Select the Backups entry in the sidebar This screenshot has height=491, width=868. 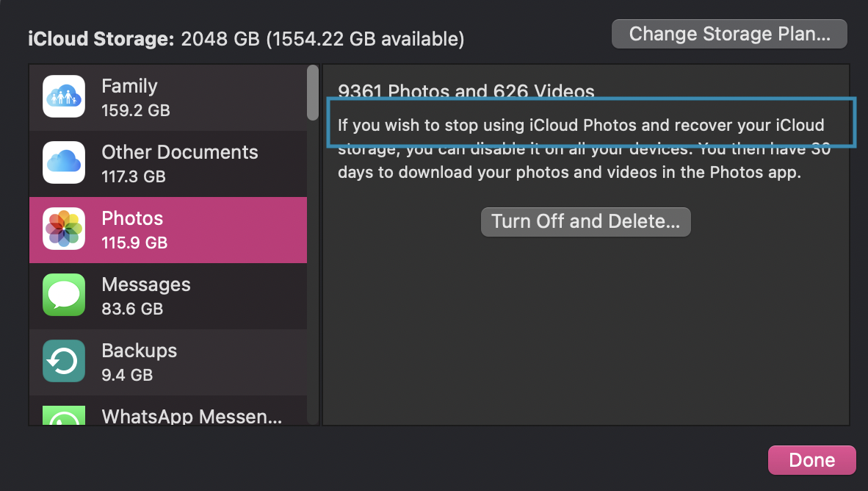click(x=168, y=361)
